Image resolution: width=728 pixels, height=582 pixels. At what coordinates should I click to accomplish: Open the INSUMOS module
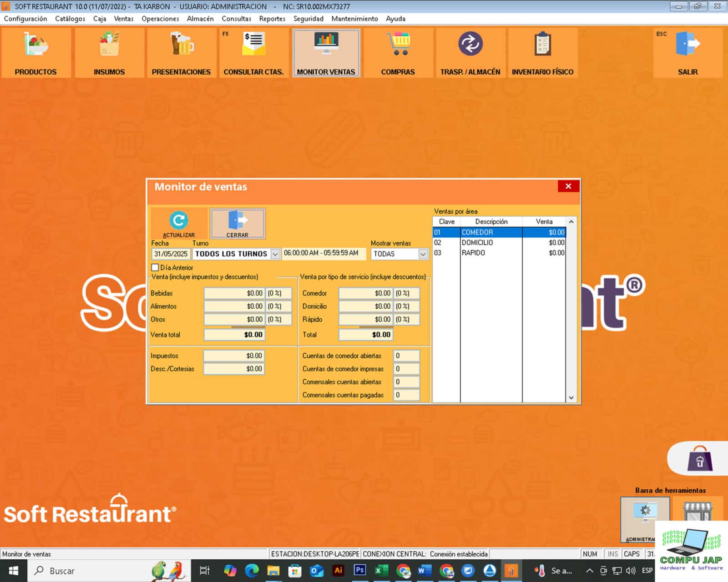pos(109,53)
